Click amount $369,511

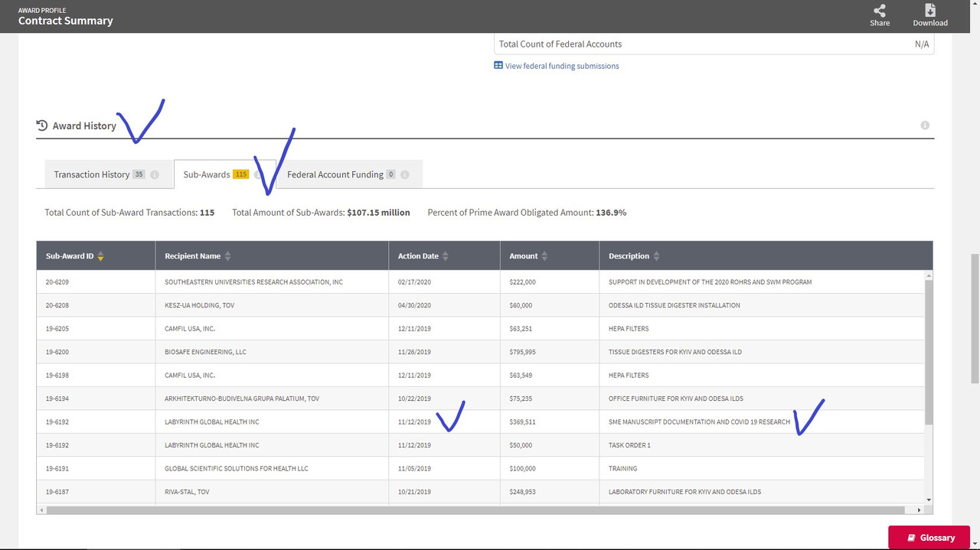[x=522, y=421]
